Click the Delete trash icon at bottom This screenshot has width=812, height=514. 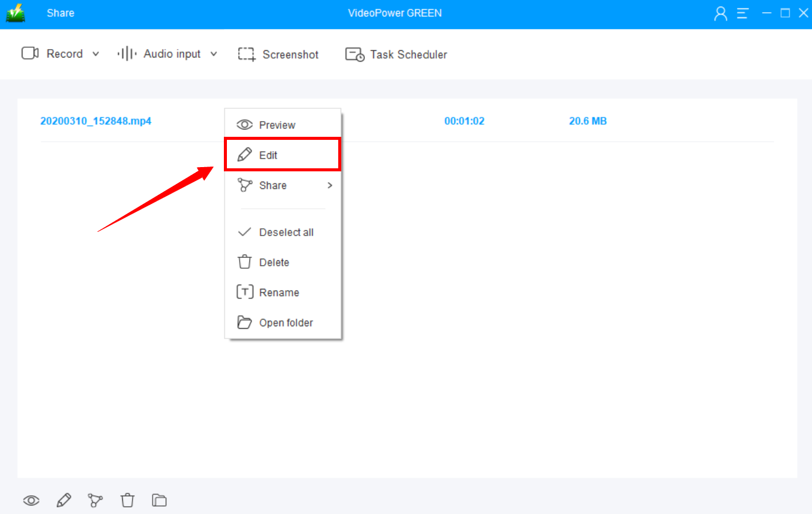pos(127,500)
